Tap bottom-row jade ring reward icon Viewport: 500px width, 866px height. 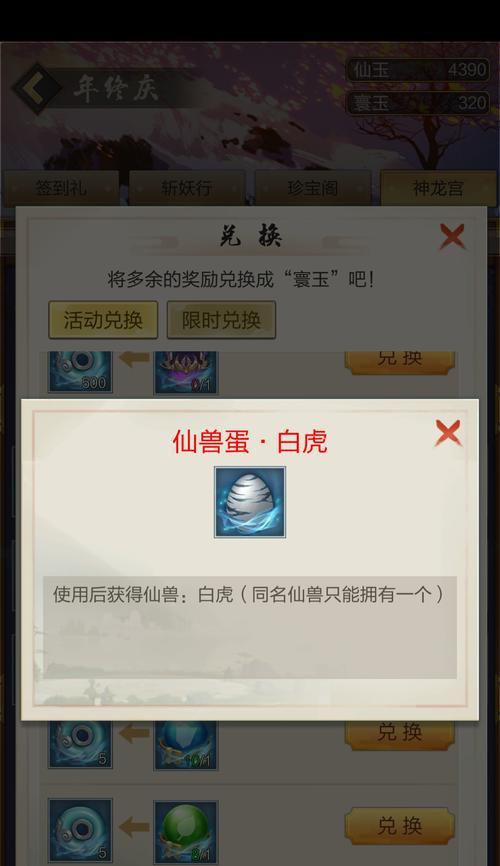point(81,830)
